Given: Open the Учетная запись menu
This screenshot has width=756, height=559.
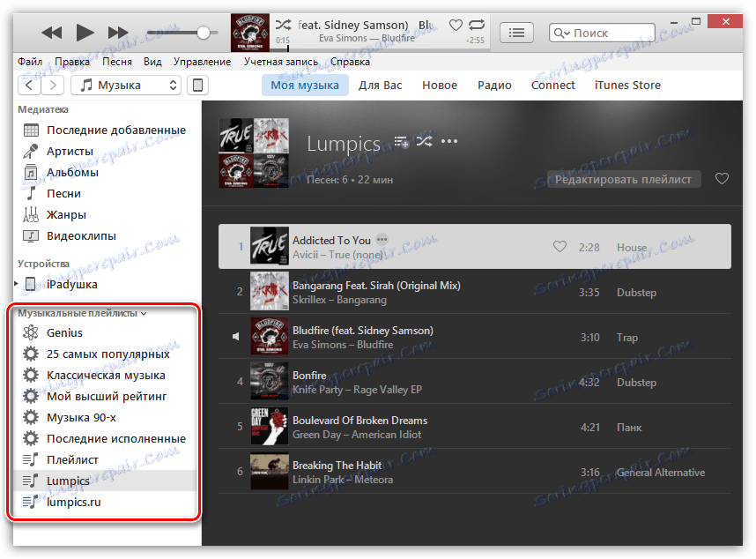Looking at the screenshot, I should click(280, 62).
